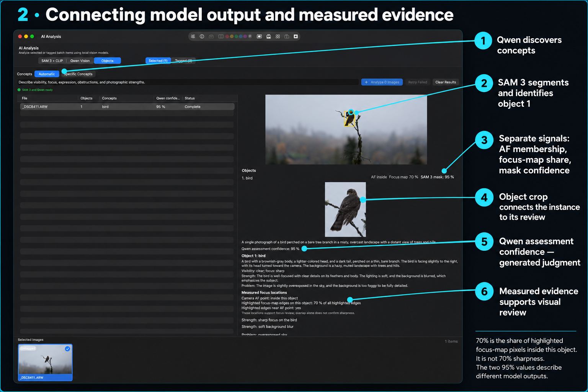Choose Specific Concepts option

[x=78, y=74]
